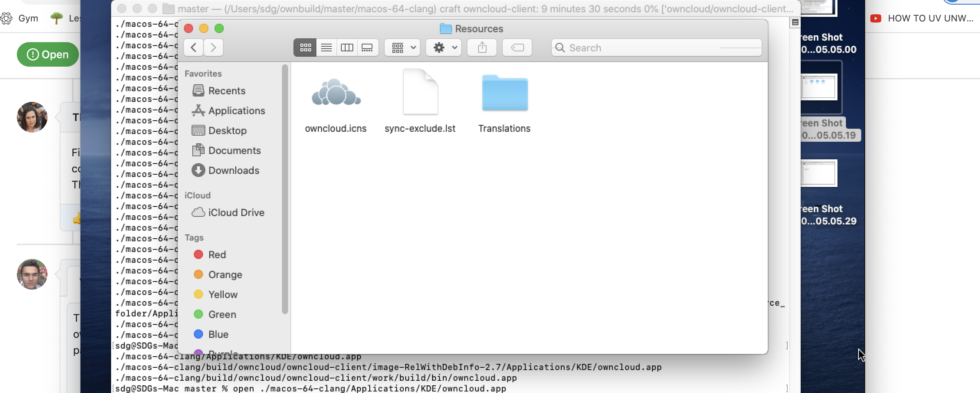
Task: Click the owncloud.icns filename label
Action: pos(336,128)
